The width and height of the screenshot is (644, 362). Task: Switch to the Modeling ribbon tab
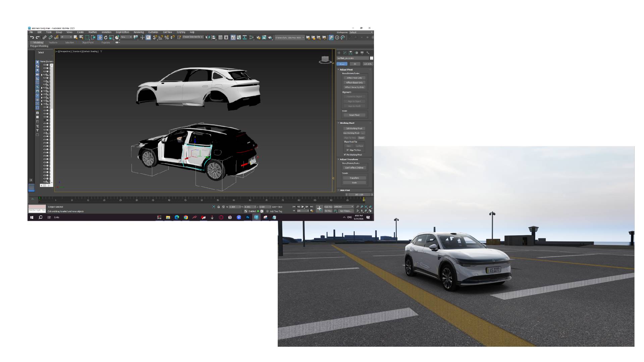[x=38, y=43]
